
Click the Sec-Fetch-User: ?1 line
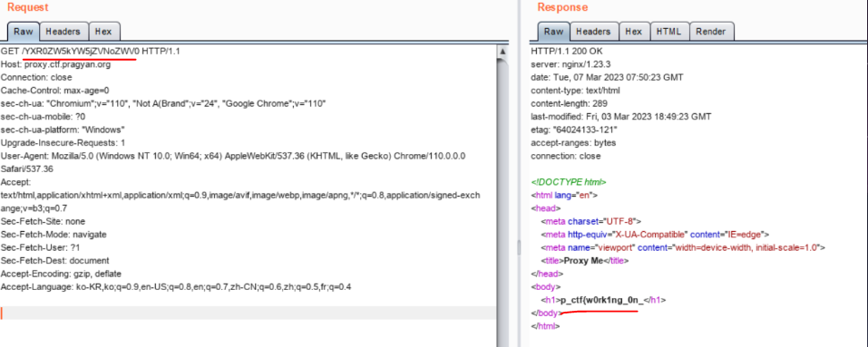42,247
